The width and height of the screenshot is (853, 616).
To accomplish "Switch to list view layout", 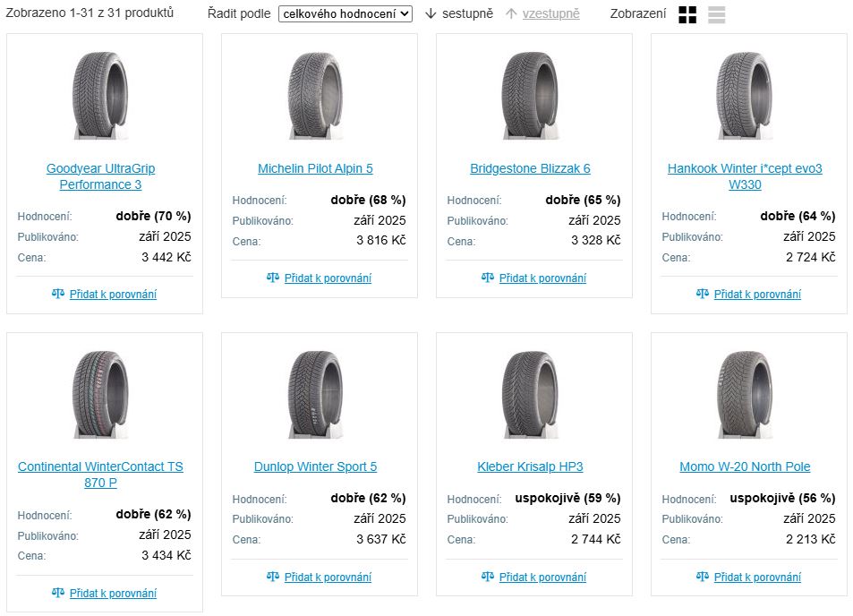I will (716, 14).
